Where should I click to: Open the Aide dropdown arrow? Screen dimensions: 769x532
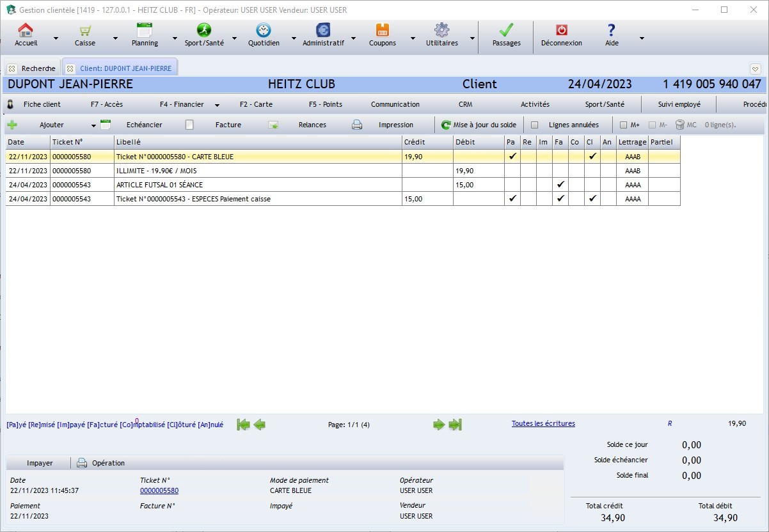click(641, 37)
